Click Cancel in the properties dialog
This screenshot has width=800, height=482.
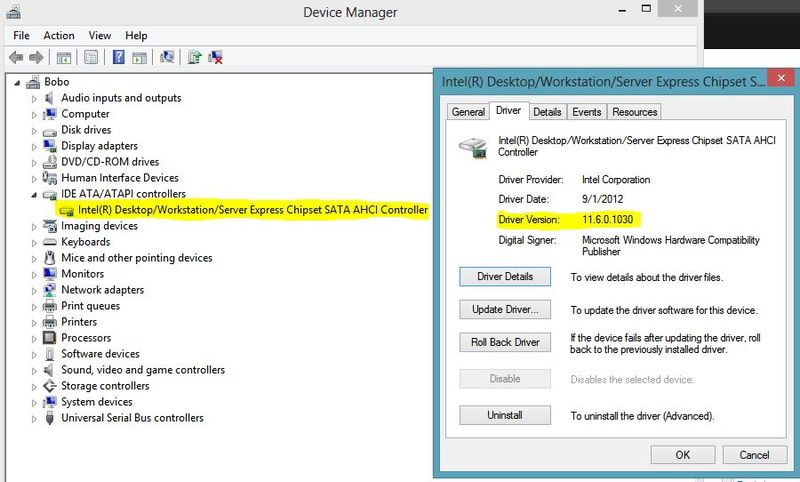click(755, 455)
